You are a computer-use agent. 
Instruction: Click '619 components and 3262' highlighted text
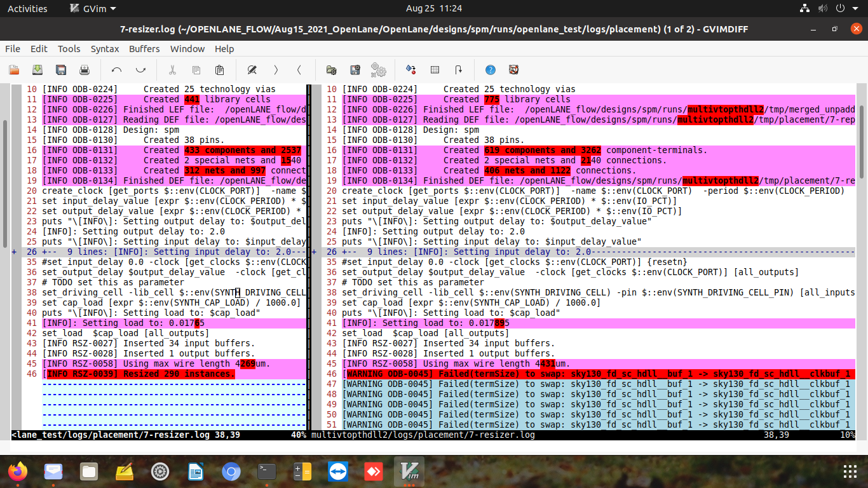click(543, 150)
